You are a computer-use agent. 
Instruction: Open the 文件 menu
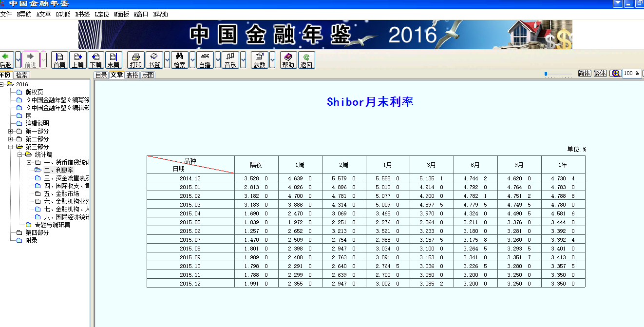click(x=6, y=14)
